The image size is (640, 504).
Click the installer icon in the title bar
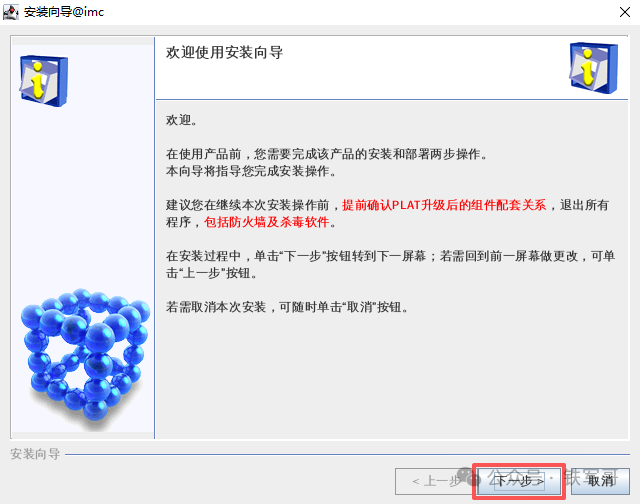pos(11,12)
